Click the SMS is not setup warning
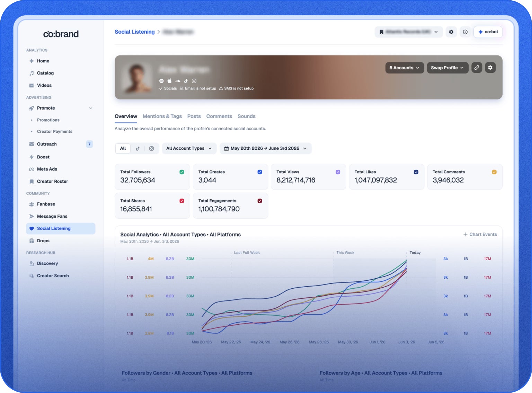This screenshot has width=532, height=393. (x=236, y=88)
